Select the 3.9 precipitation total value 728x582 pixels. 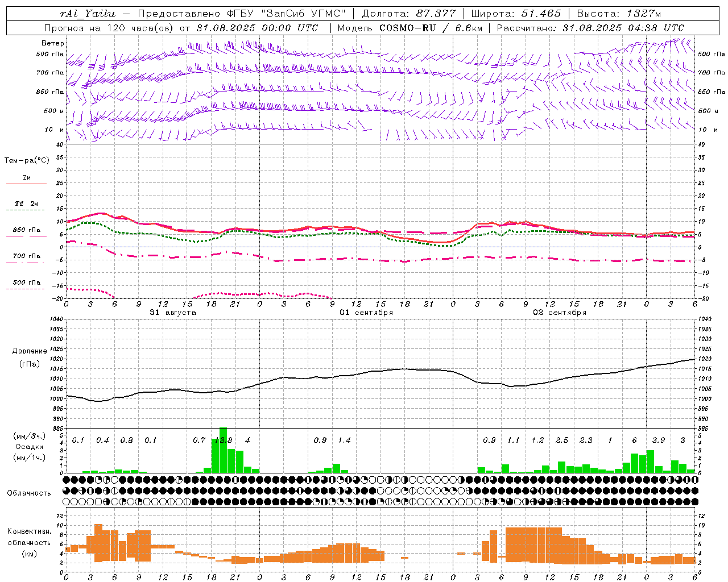[659, 440]
